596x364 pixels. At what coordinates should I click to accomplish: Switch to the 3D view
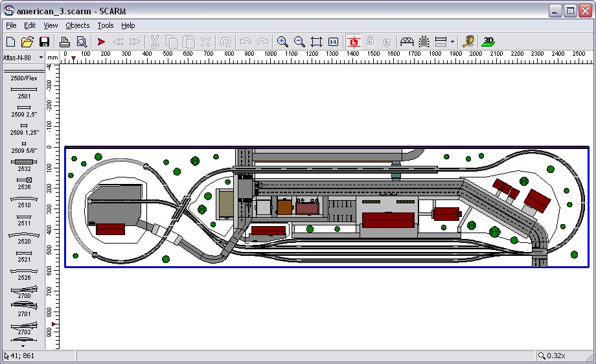pyautogui.click(x=488, y=41)
